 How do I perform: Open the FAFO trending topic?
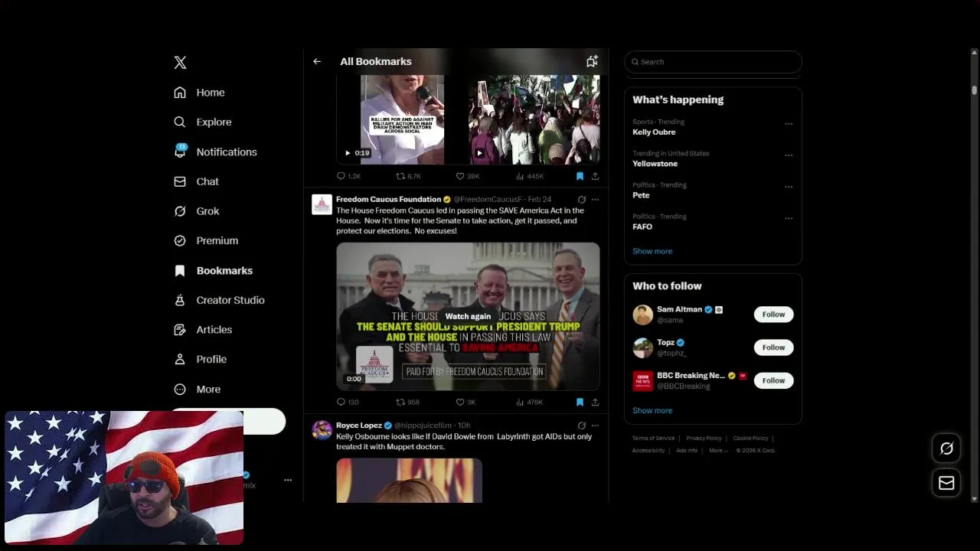(x=642, y=227)
